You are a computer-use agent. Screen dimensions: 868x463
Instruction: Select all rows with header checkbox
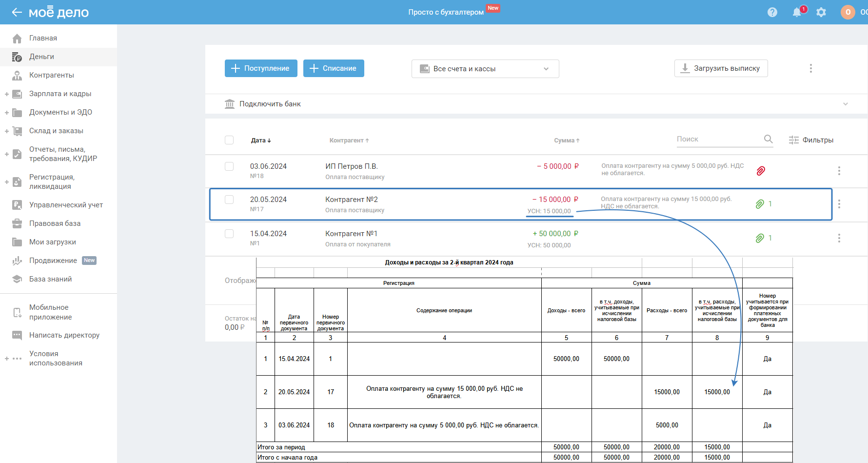(x=229, y=140)
